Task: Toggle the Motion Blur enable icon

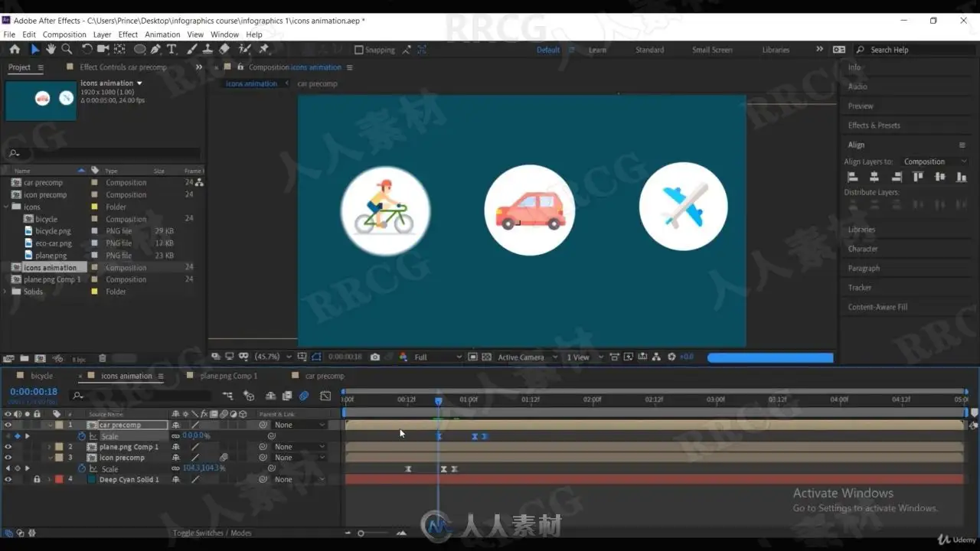Action: tap(304, 396)
